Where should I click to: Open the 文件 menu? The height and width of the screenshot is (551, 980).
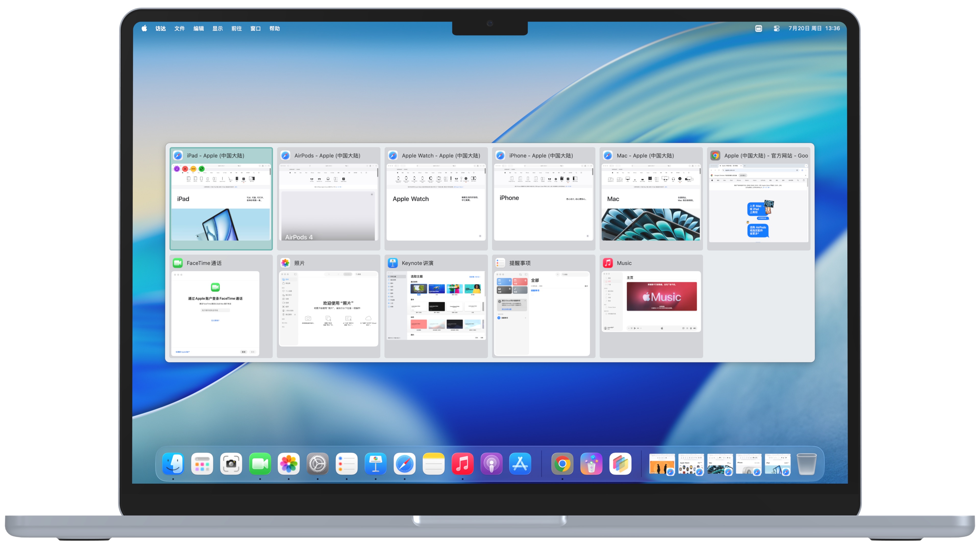(x=179, y=29)
